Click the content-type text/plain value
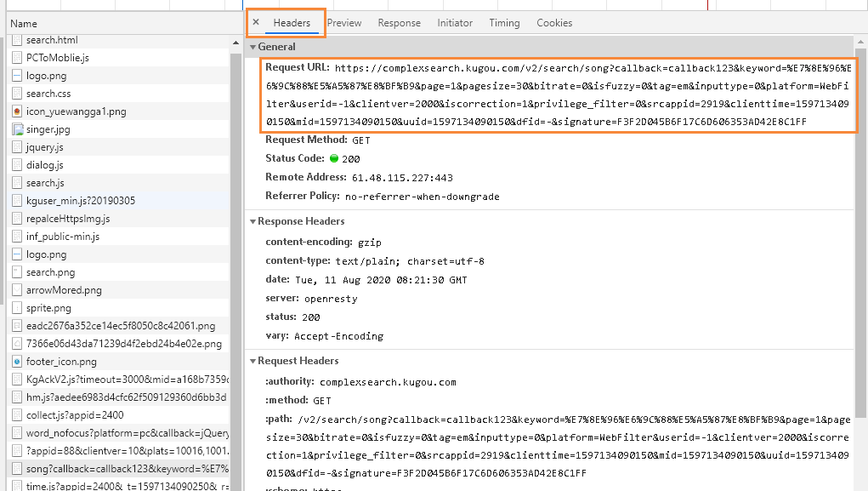The width and height of the screenshot is (868, 491). point(410,261)
